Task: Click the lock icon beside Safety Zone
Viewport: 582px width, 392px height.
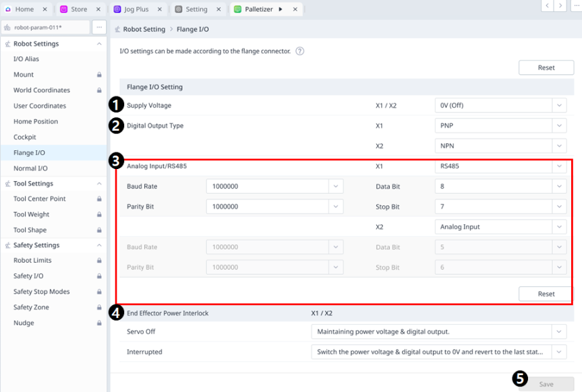Action: pyautogui.click(x=99, y=308)
